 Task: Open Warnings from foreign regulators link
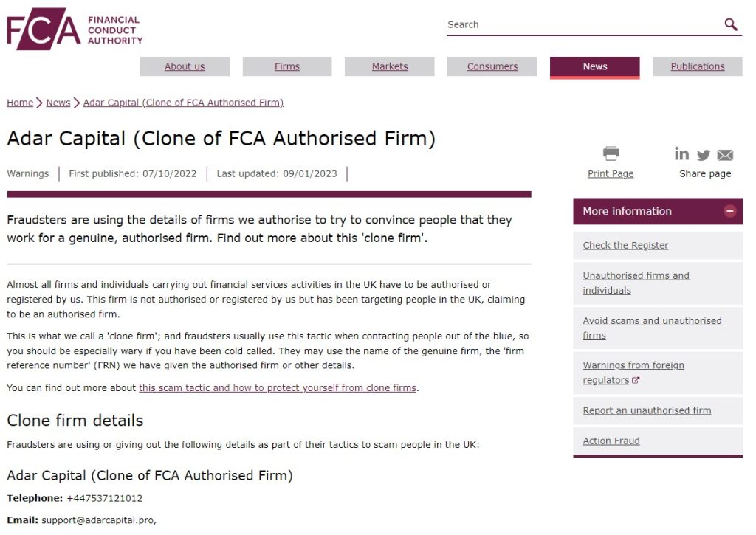point(633,373)
